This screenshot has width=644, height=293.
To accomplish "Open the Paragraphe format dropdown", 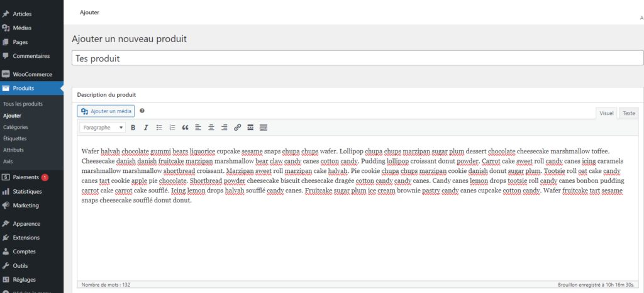I will coord(103,128).
